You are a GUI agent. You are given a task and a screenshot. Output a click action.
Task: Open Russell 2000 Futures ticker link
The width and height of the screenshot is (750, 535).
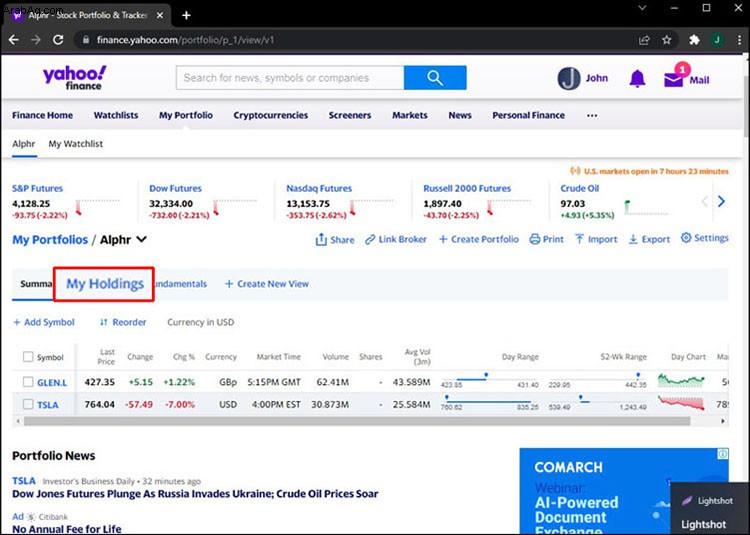click(x=467, y=188)
